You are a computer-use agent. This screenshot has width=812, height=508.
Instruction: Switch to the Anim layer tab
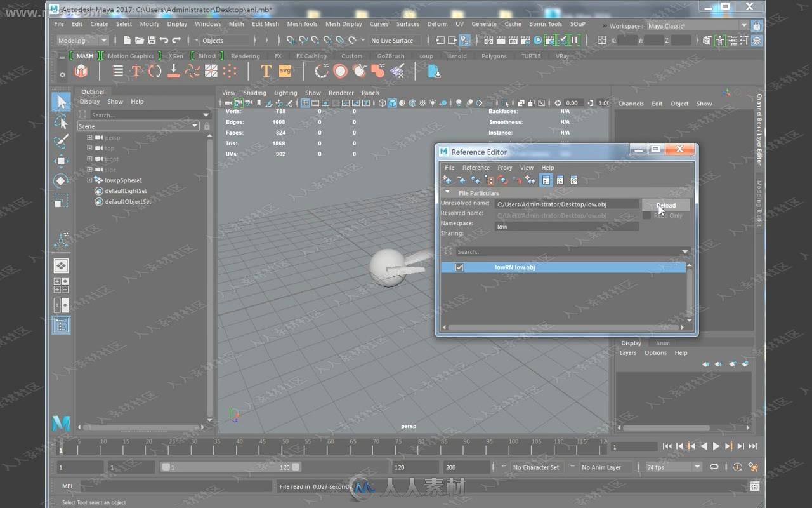click(662, 344)
